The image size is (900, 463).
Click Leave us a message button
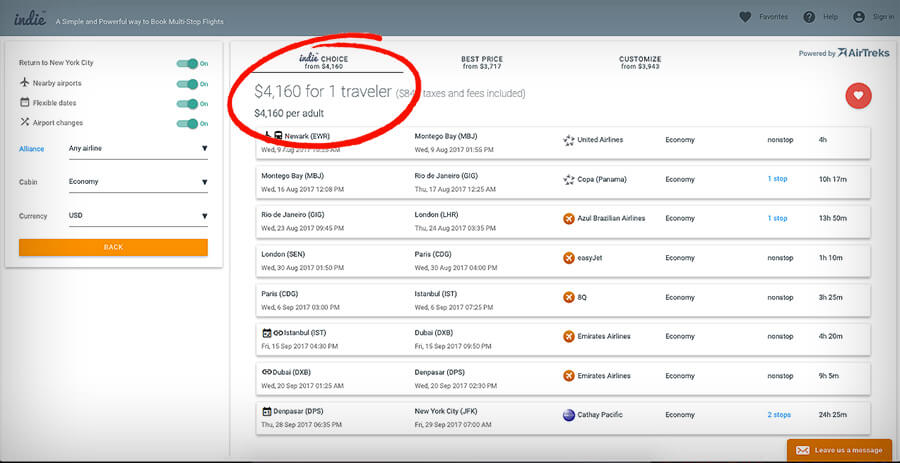point(839,450)
